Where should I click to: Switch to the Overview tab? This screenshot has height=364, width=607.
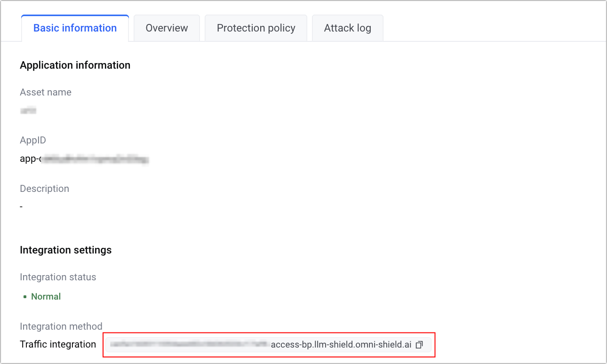[x=167, y=28]
